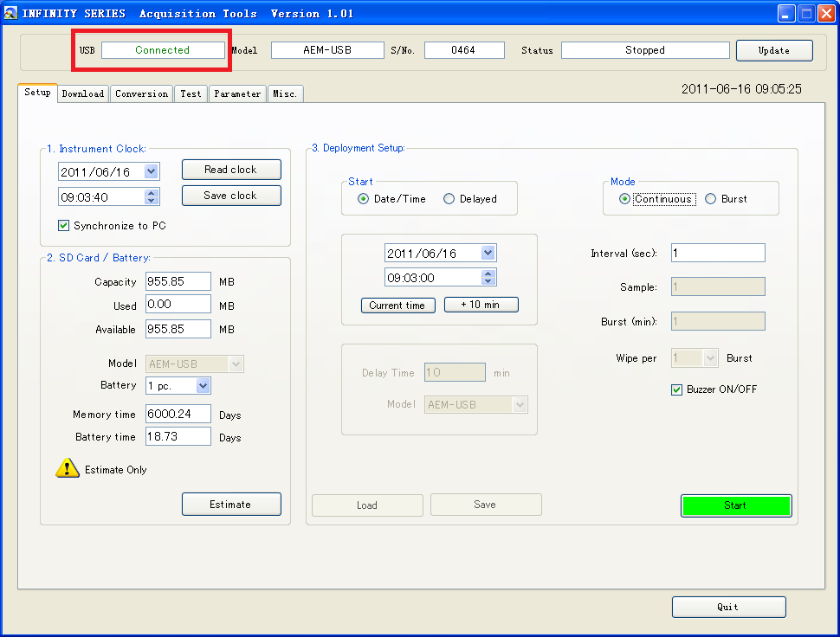
Task: Click the Estimate button
Action: pos(230,504)
